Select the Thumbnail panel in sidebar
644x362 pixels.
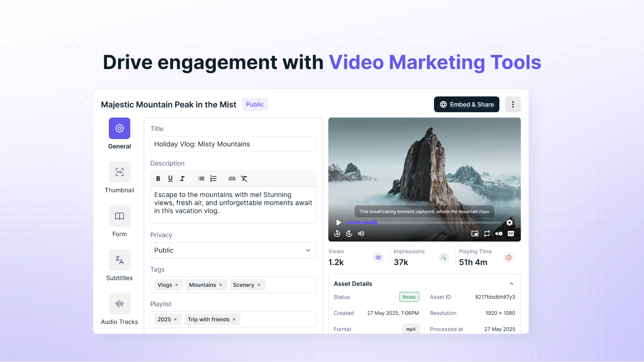[x=119, y=172]
